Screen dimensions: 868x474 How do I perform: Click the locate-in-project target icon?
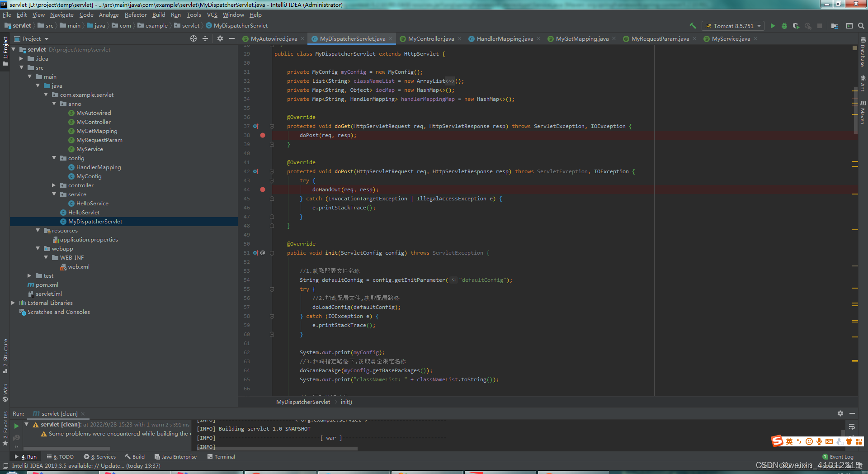point(193,38)
